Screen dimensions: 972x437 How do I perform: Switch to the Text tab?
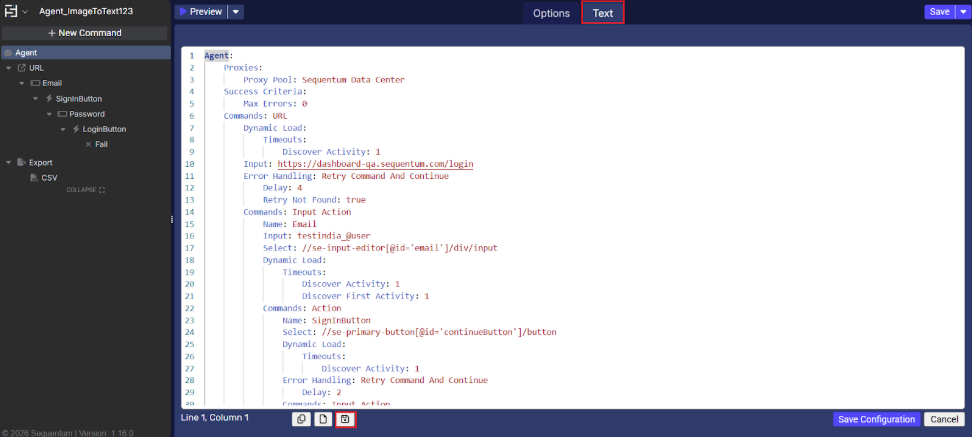(x=602, y=13)
